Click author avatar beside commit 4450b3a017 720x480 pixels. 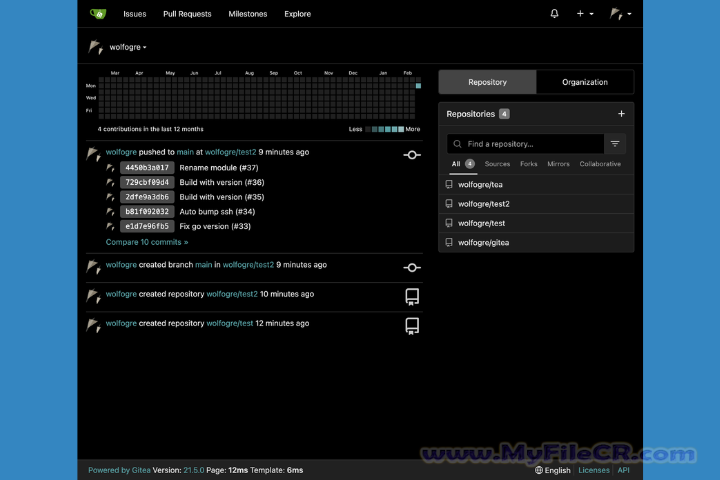click(110, 168)
